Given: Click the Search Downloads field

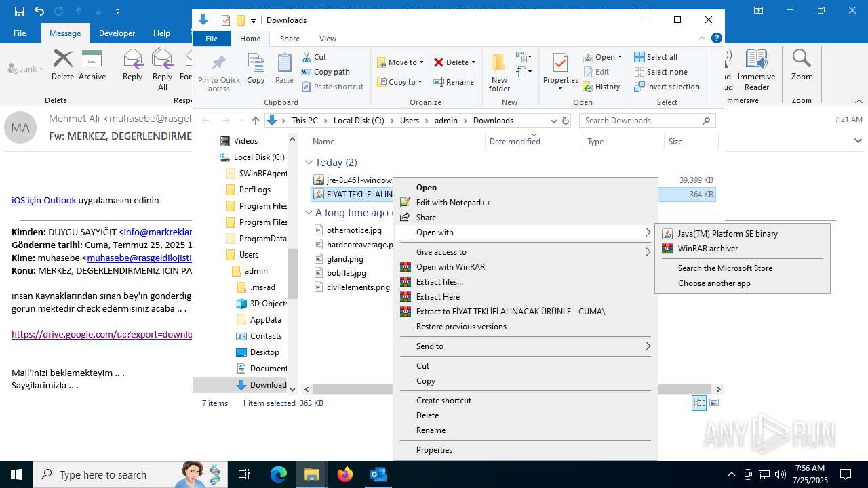Looking at the screenshot, I should click(648, 121).
